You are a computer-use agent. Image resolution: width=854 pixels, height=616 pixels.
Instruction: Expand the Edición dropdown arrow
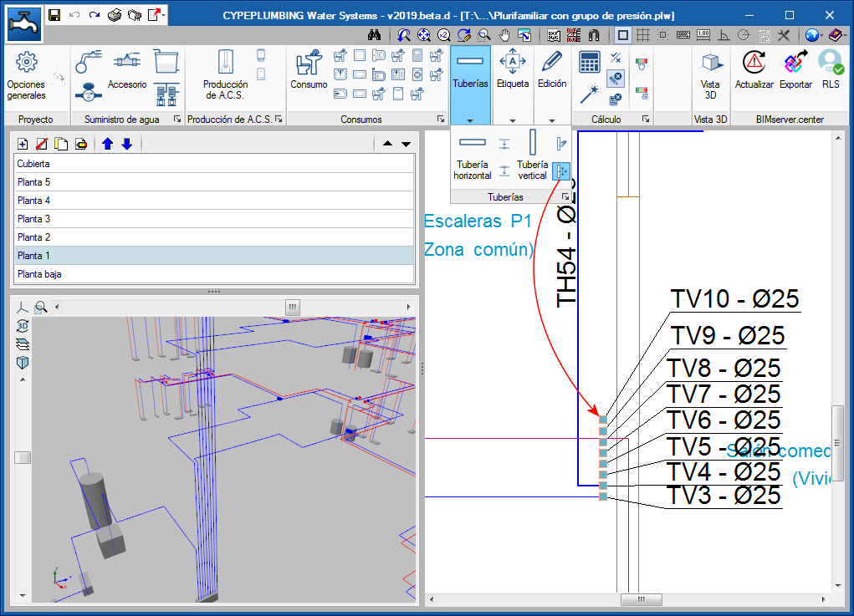coord(552,121)
